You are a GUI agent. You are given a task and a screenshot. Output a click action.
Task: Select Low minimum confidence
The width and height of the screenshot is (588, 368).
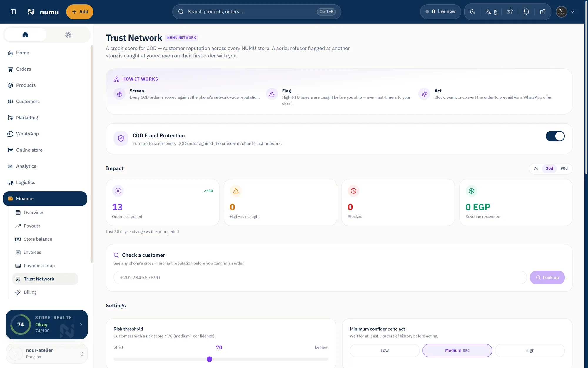click(x=385, y=350)
